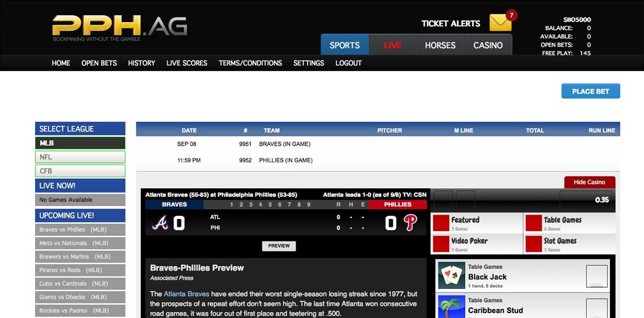Go to HOME in the navigation bar
644x318 pixels.
(x=61, y=63)
